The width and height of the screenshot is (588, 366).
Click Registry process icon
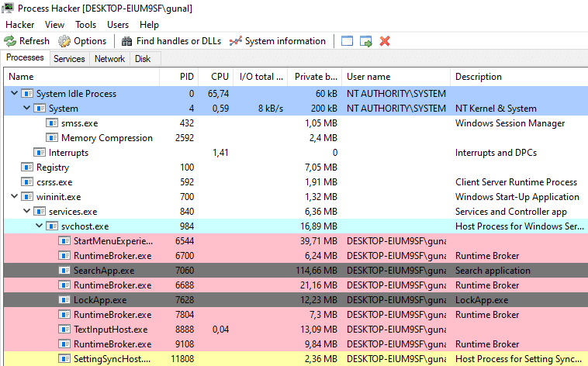(27, 167)
